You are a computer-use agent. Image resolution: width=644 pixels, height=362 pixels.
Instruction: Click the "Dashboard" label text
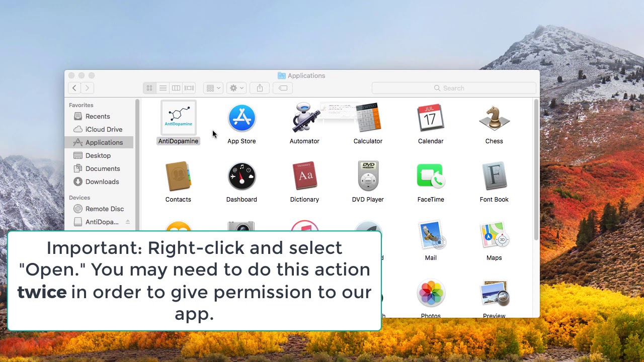point(242,199)
